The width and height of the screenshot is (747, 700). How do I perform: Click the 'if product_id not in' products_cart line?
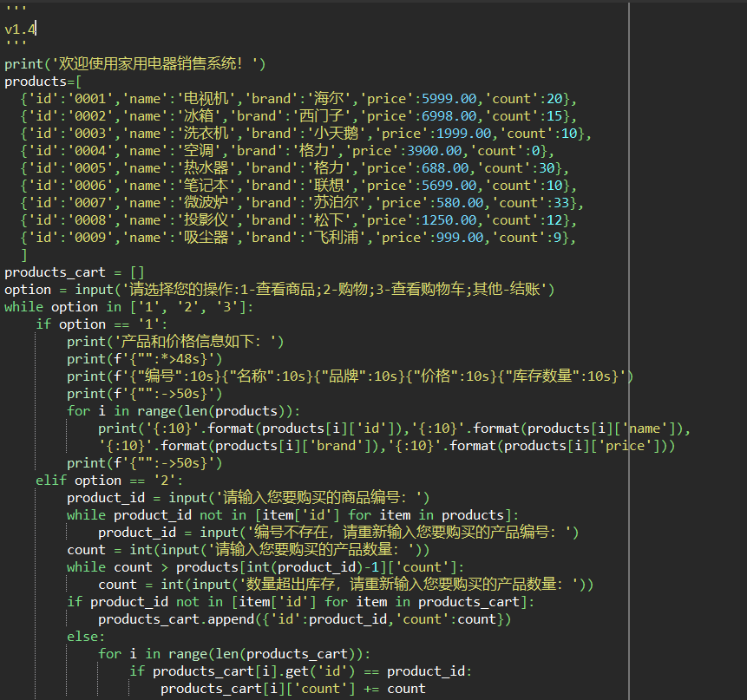pos(300,602)
